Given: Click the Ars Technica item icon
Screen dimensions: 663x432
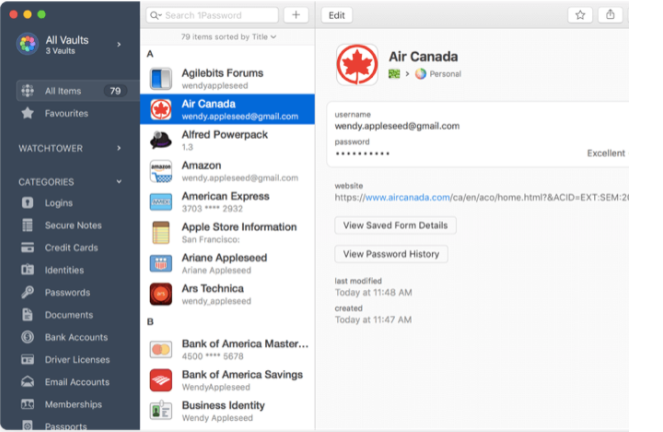Looking at the screenshot, I should pyautogui.click(x=161, y=294).
